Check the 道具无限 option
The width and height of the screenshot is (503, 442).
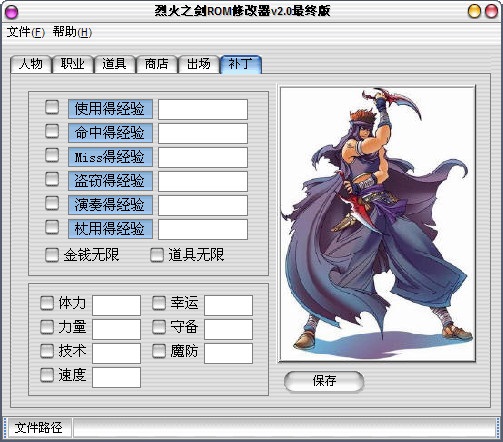157,255
